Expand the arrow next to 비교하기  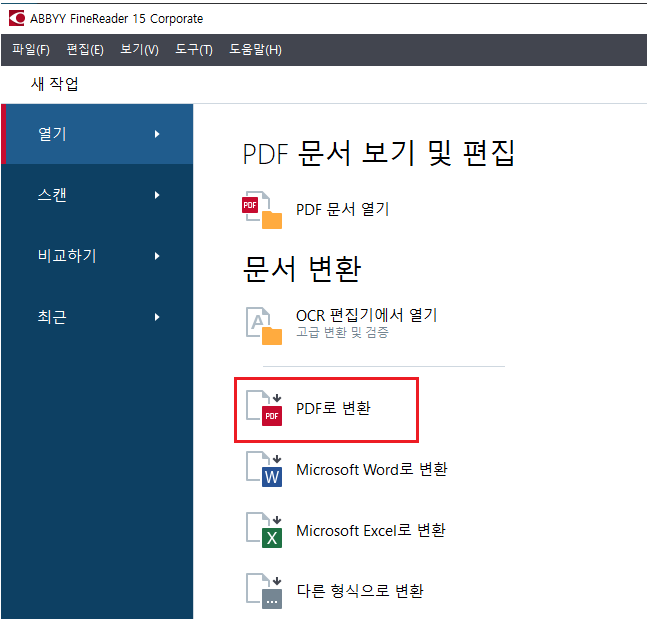pyautogui.click(x=157, y=256)
